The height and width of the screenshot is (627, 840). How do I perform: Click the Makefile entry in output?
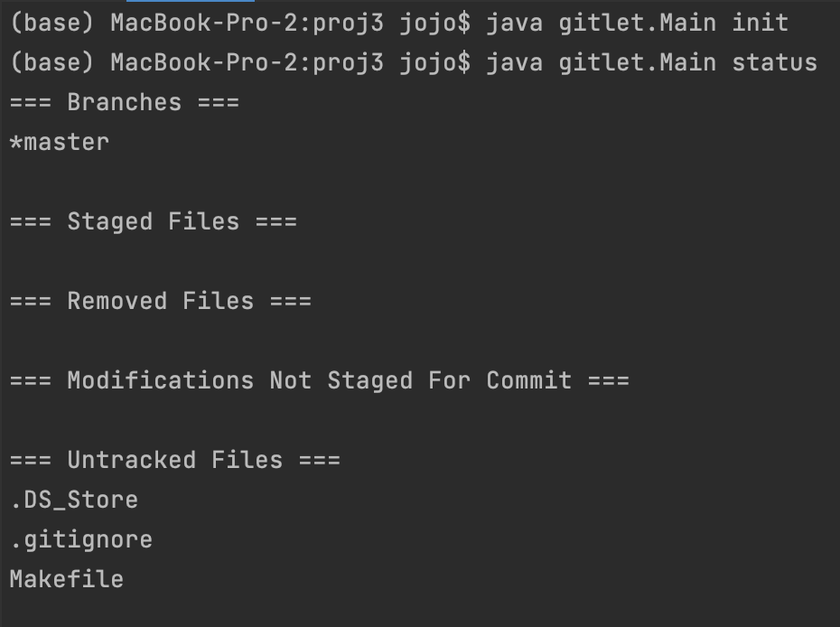[67, 579]
